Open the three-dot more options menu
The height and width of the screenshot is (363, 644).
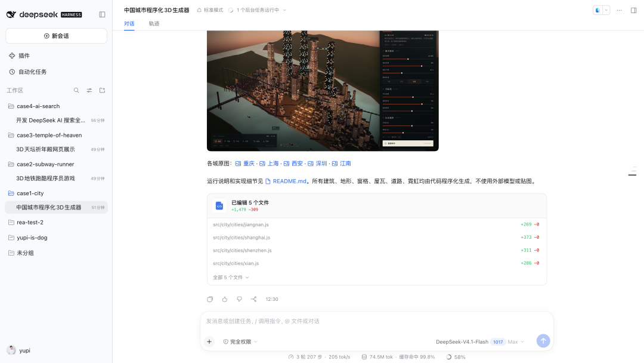pyautogui.click(x=620, y=10)
